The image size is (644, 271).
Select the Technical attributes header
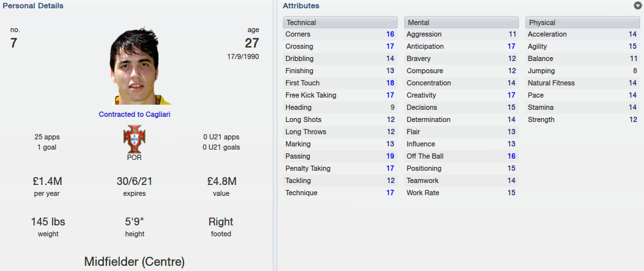pos(340,22)
